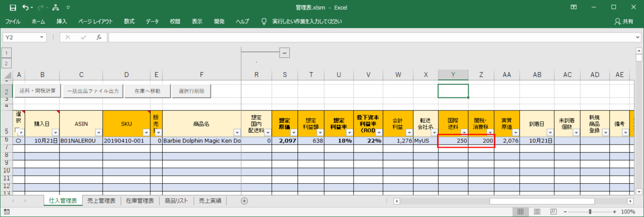Open the ホーム ribbon tab
The image size is (644, 217).
click(38, 21)
